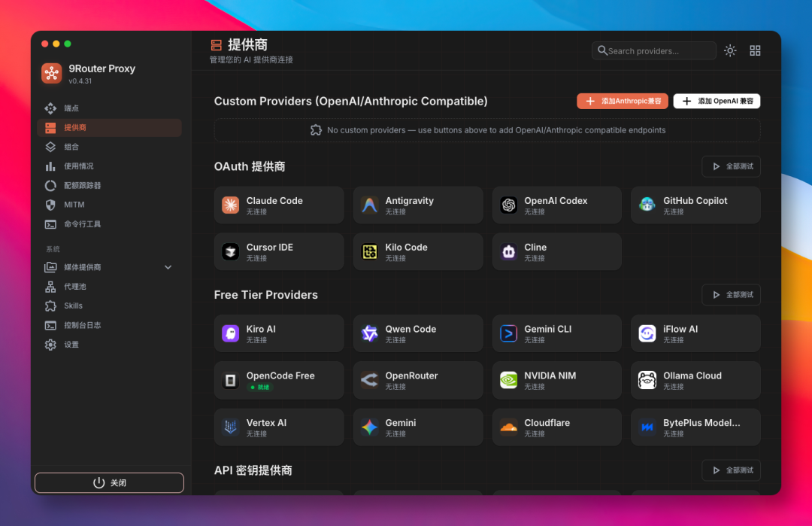Click the 提供商 header server icon
Viewport: 812px width, 526px height.
click(x=217, y=45)
